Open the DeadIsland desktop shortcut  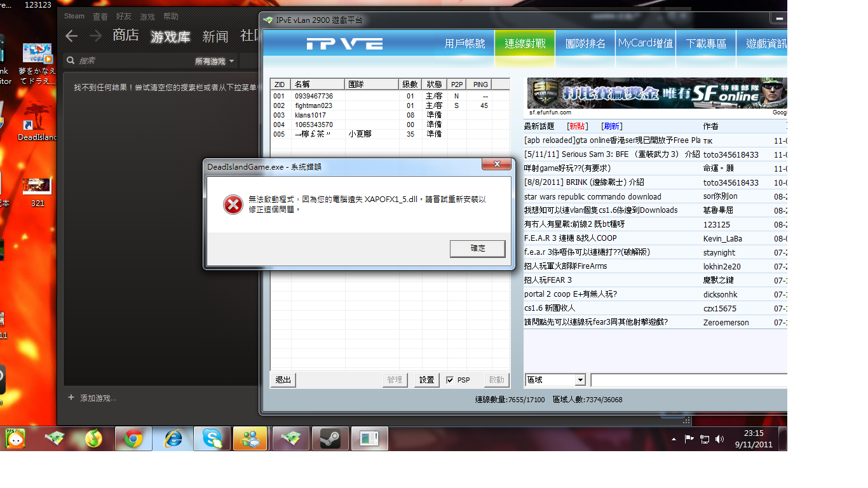(37, 121)
